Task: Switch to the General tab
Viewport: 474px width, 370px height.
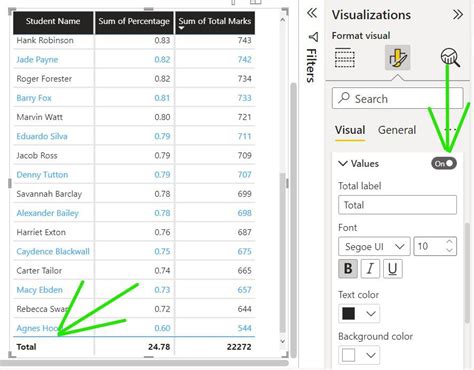Action: (397, 130)
